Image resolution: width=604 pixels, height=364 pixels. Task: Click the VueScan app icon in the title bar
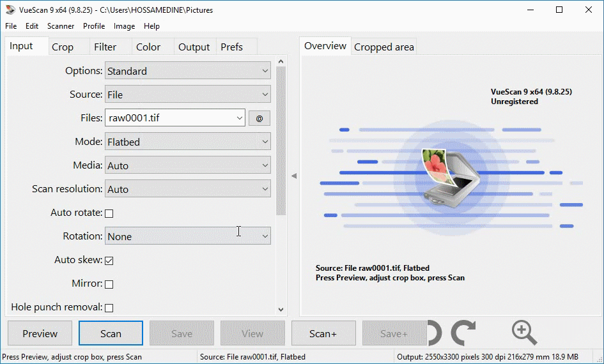click(x=10, y=10)
